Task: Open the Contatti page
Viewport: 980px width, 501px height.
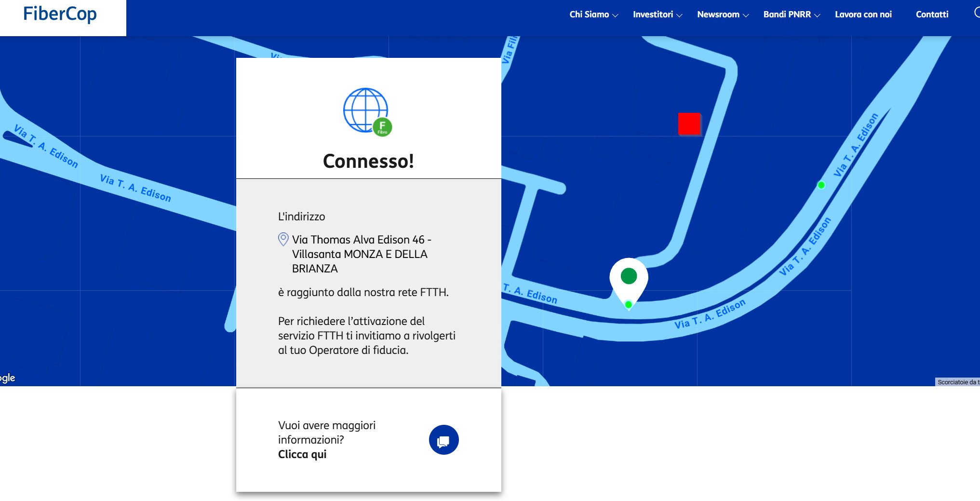Action: point(932,14)
